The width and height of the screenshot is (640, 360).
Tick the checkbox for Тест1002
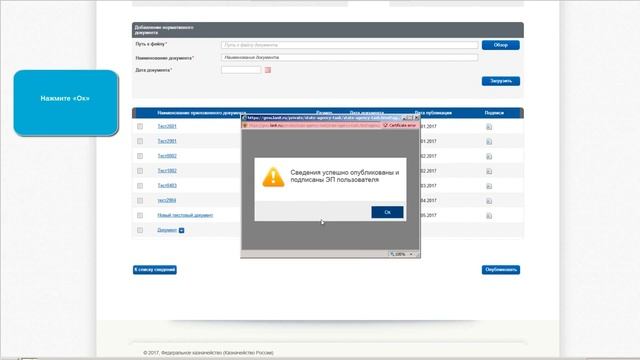140,171
